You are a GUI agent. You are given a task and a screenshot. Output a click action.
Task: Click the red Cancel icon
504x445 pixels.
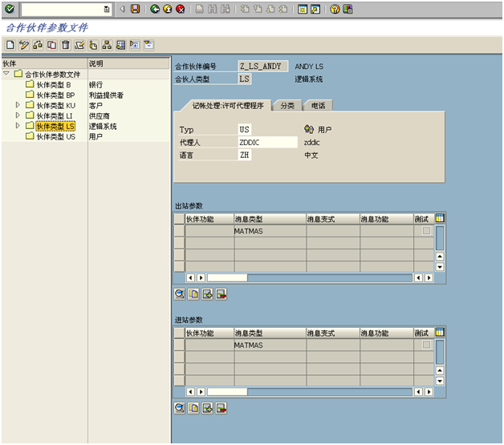[181, 9]
